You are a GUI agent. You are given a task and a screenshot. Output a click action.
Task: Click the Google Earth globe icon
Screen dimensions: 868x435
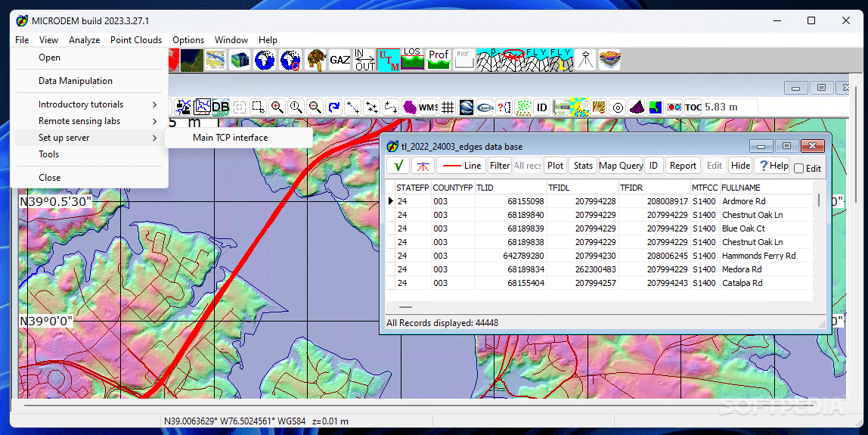coord(466,107)
